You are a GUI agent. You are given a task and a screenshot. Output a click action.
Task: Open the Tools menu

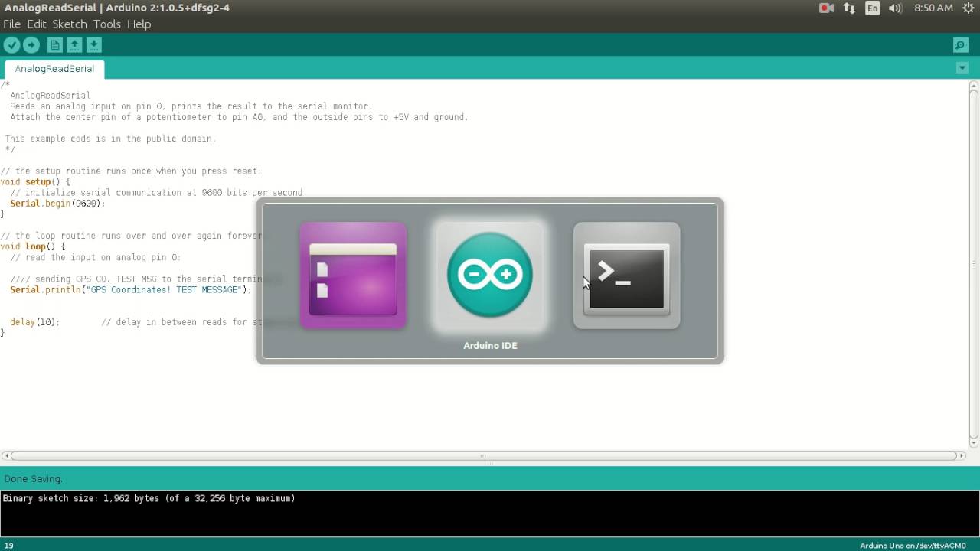(x=107, y=24)
